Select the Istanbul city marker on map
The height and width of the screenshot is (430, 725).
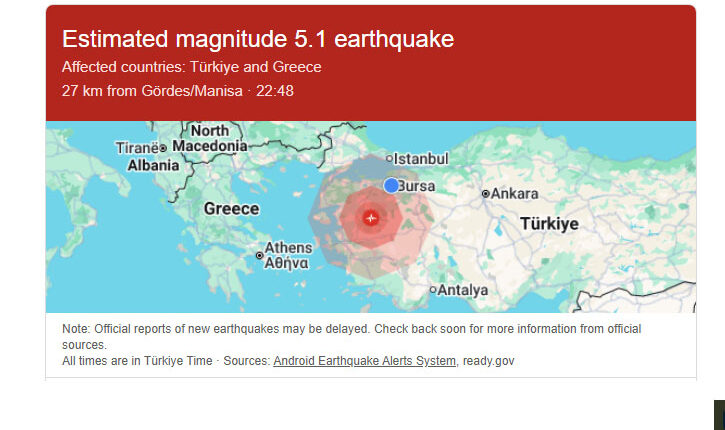(x=390, y=159)
